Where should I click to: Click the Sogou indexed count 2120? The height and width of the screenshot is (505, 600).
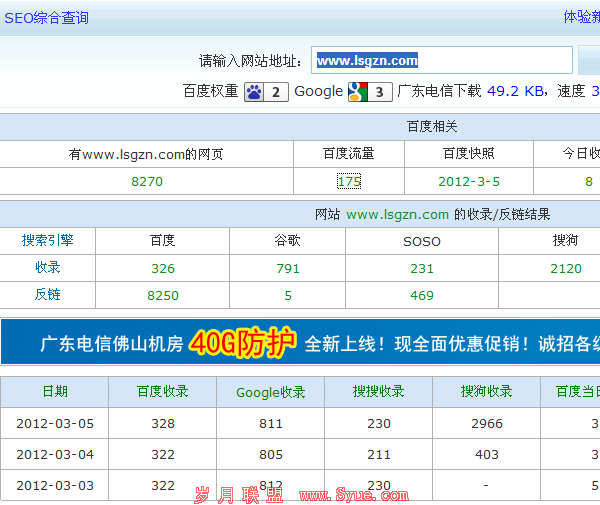point(566,268)
